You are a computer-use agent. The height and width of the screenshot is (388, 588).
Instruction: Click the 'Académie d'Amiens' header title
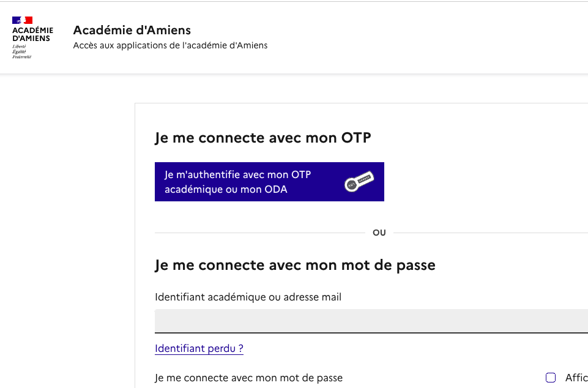pos(132,29)
